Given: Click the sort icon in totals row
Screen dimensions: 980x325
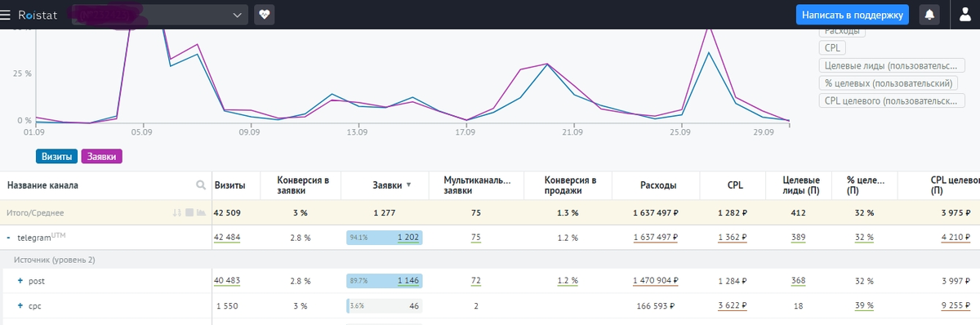Looking at the screenshot, I should pyautogui.click(x=176, y=212).
